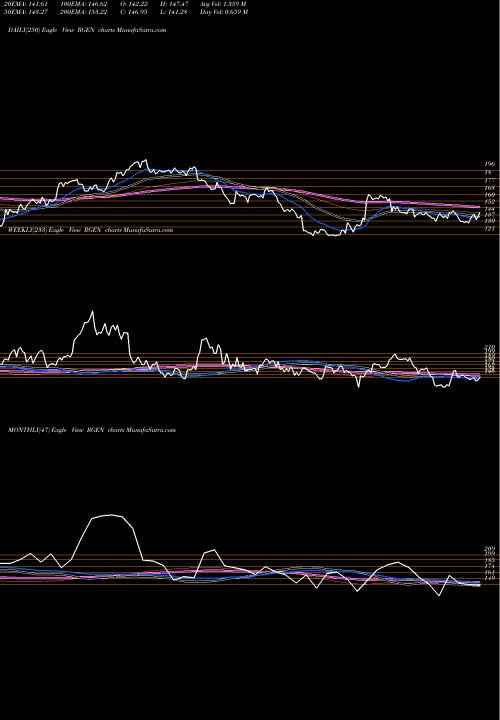Click the Low price L: 141.28
Image resolution: width=500 pixels, height=720 pixels.
pyautogui.click(x=174, y=12)
